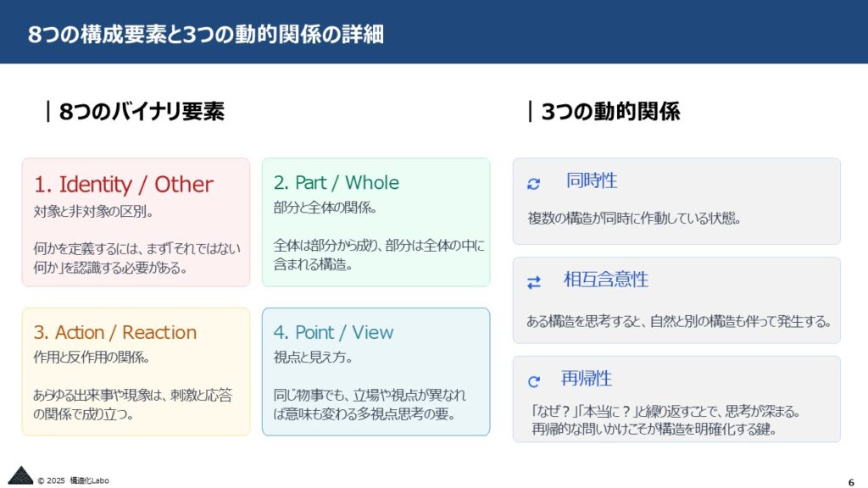This screenshot has height=488, width=868.
Task: Click the 同時性 heading text
Action: [591, 180]
